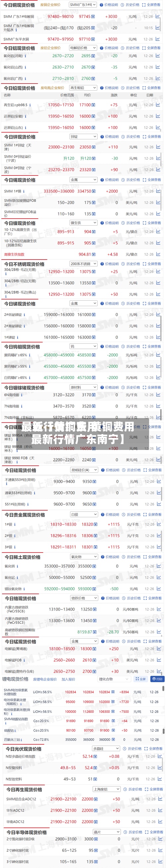
Task: Click info icon beside 氧化钇
Action: (18, 578)
